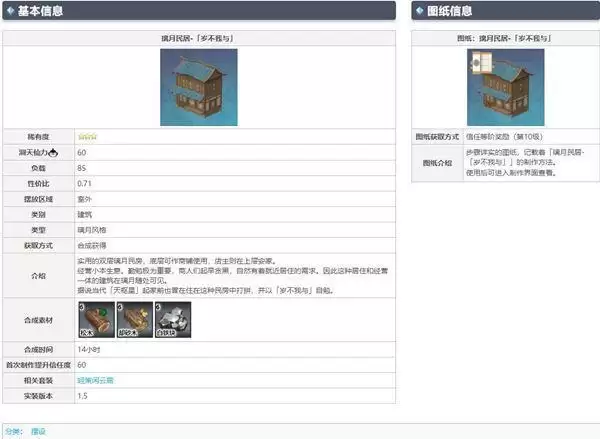Click the star rarity icons in 稀有度 row

point(87,137)
